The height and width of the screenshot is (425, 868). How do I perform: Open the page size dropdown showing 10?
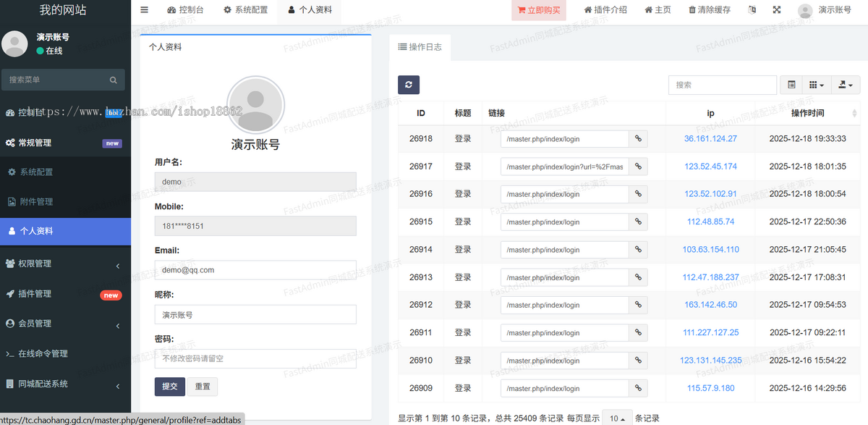pos(616,418)
